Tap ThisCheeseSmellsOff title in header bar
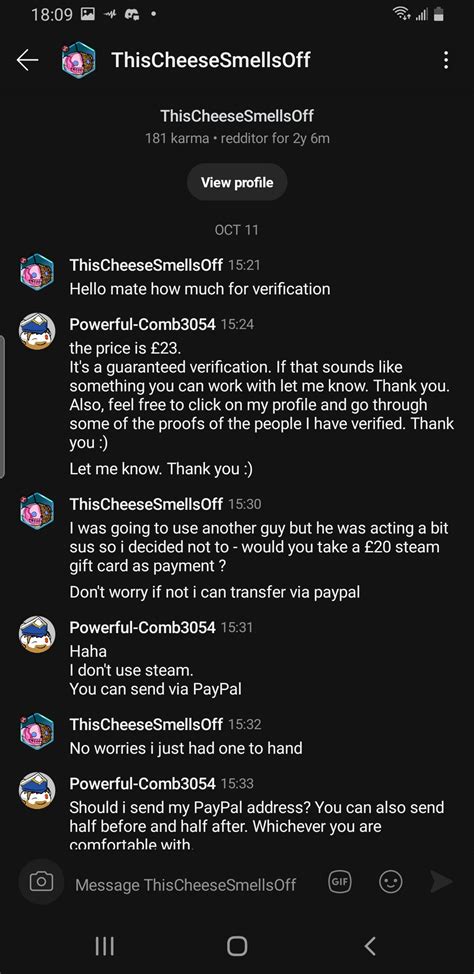Screen dimensions: 474x974 tap(211, 60)
